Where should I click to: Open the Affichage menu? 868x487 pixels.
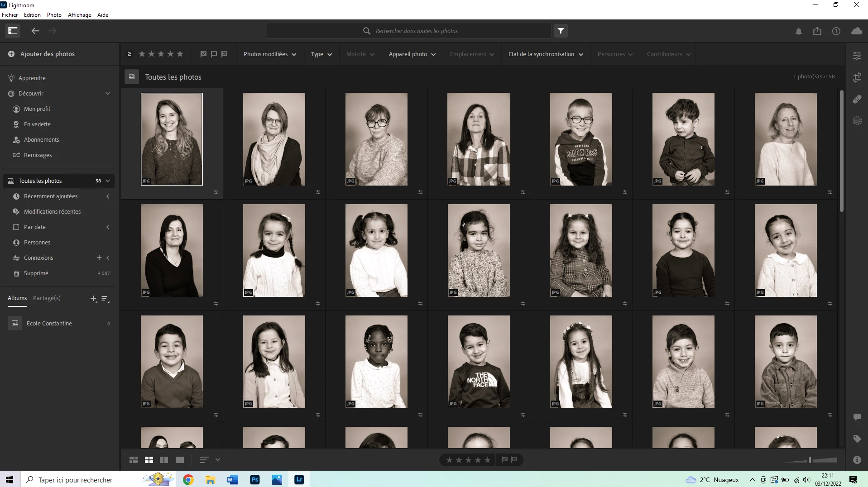point(79,14)
